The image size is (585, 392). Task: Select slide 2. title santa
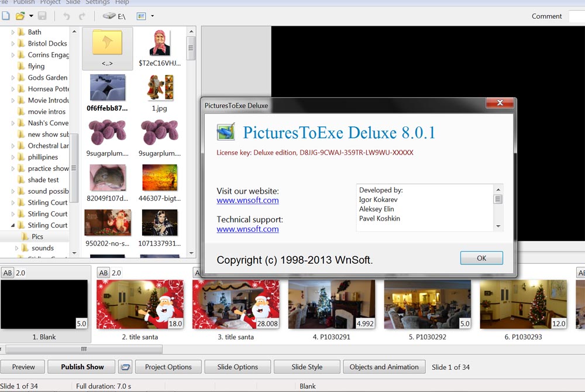click(x=140, y=305)
